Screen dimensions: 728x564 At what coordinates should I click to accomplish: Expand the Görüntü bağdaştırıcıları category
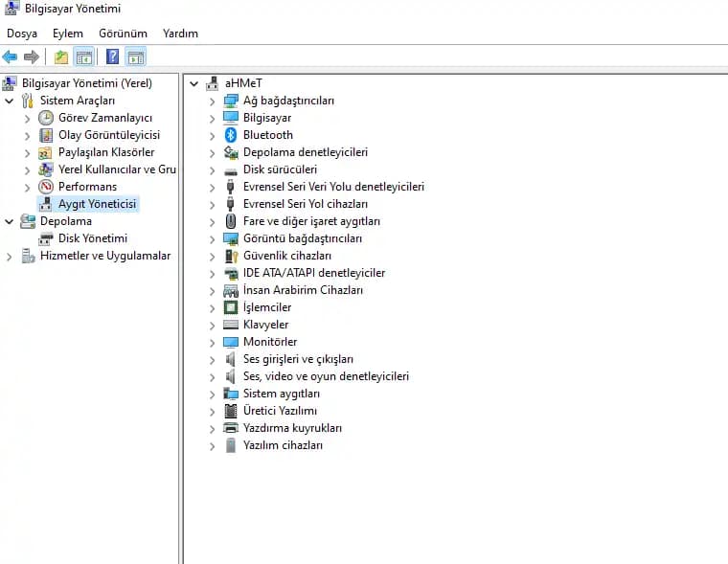click(x=213, y=238)
